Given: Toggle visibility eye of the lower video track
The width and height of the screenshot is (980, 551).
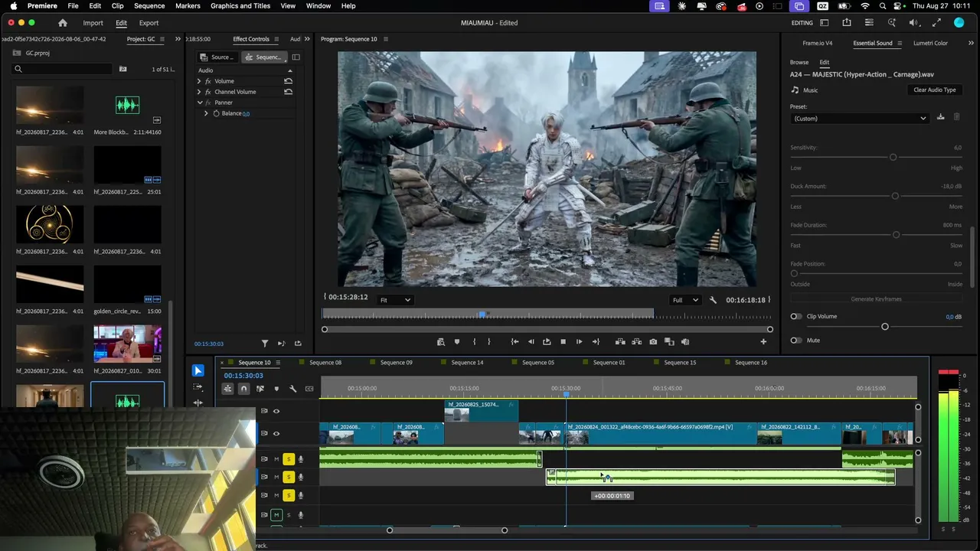Looking at the screenshot, I should 276,433.
